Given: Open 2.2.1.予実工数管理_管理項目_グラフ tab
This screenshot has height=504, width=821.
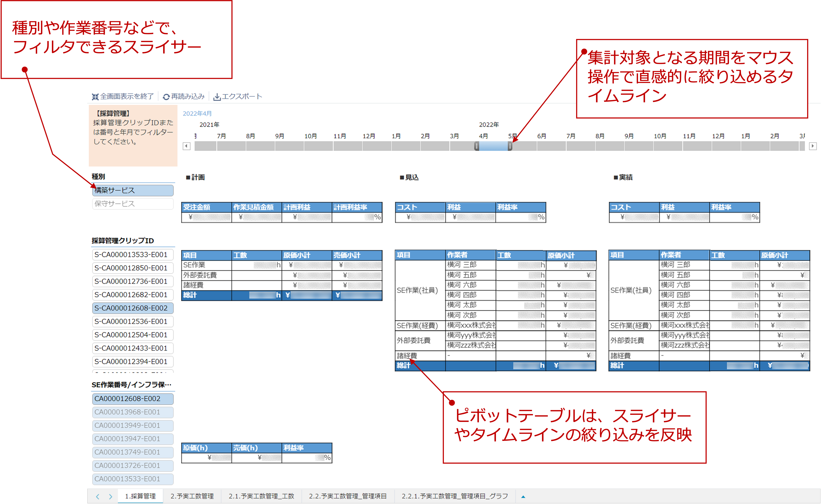Looking at the screenshot, I should coord(455,496).
